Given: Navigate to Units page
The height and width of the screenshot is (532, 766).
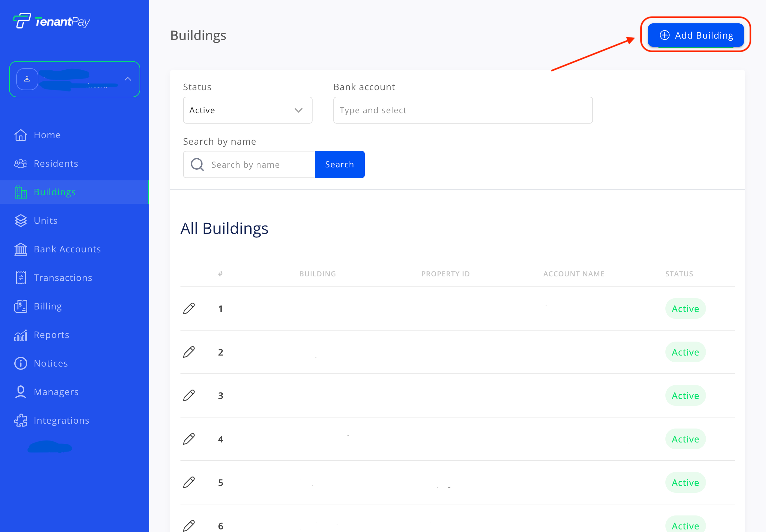Looking at the screenshot, I should pyautogui.click(x=46, y=221).
